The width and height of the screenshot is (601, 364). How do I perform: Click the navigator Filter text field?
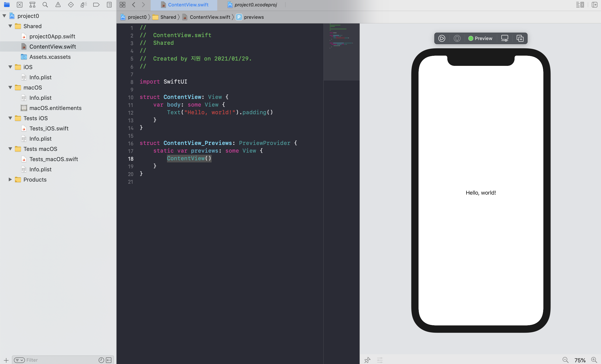pyautogui.click(x=61, y=360)
